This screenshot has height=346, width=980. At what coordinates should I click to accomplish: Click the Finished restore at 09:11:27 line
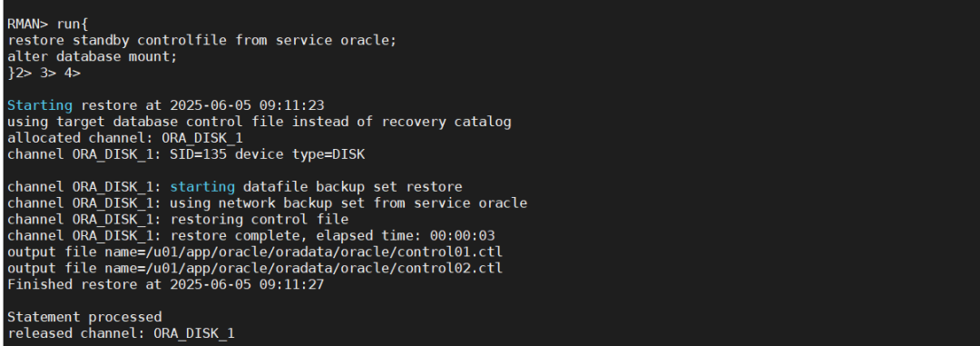[165, 284]
